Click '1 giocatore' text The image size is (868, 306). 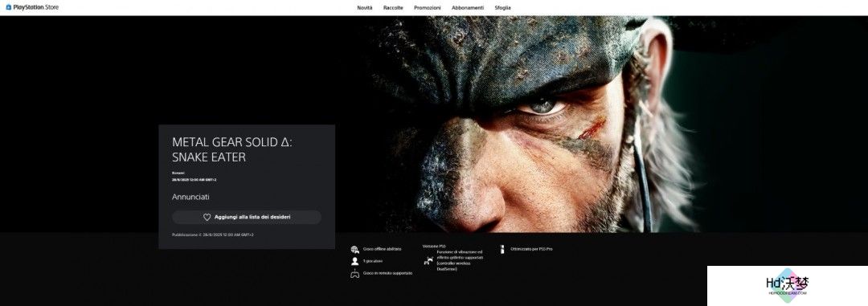373,261
